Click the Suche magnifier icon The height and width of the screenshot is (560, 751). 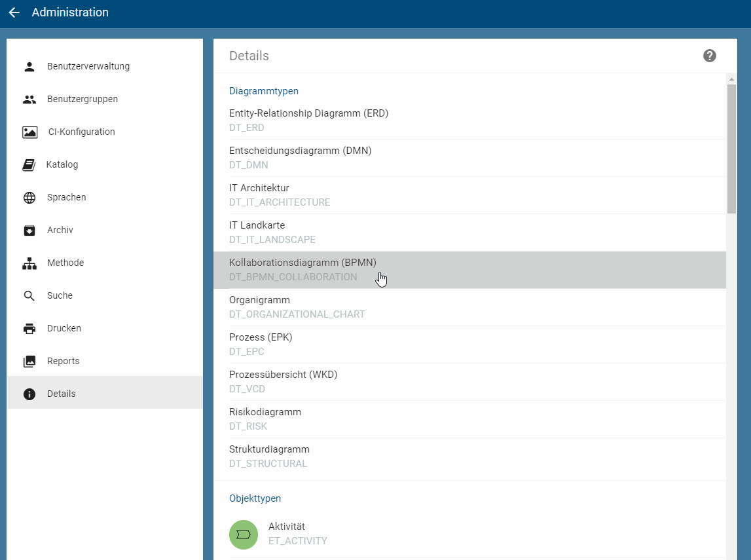29,295
